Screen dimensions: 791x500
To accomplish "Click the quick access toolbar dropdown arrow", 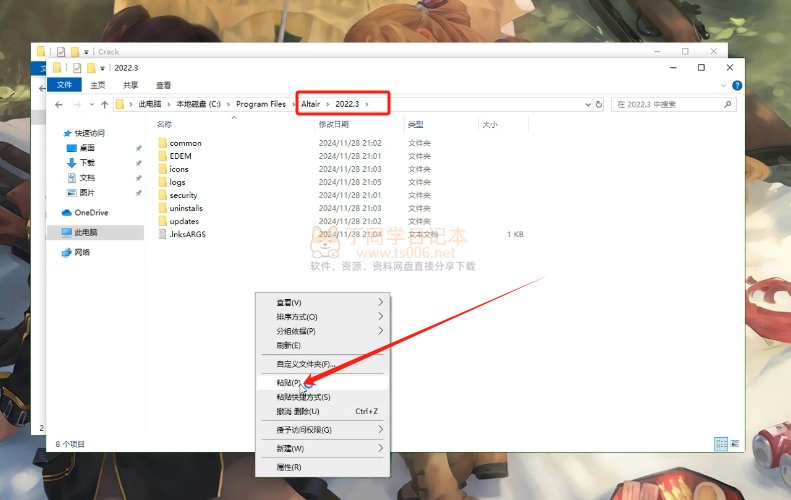I will [x=102, y=68].
